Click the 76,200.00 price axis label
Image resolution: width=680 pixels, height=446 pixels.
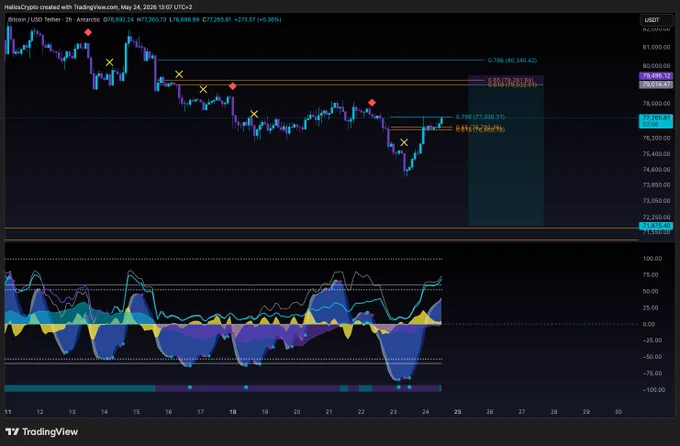pos(656,138)
